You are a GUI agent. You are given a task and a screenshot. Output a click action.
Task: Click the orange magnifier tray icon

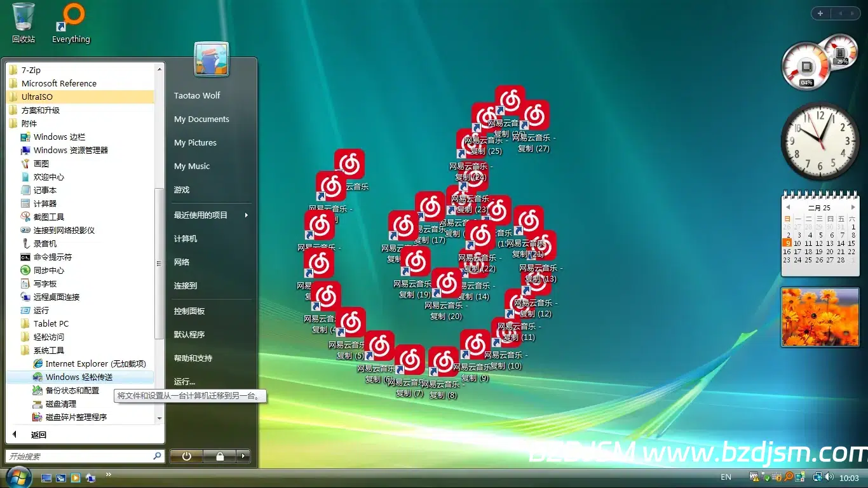[x=789, y=477]
